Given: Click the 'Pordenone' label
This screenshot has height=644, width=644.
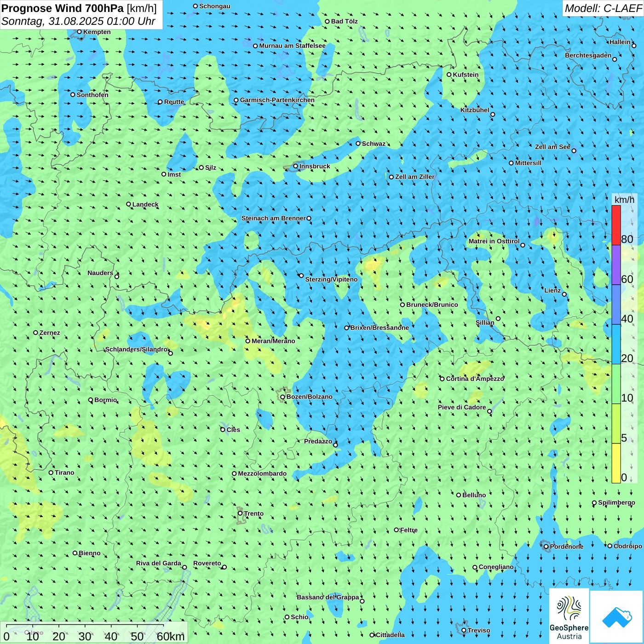Looking at the screenshot, I should [x=567, y=546].
